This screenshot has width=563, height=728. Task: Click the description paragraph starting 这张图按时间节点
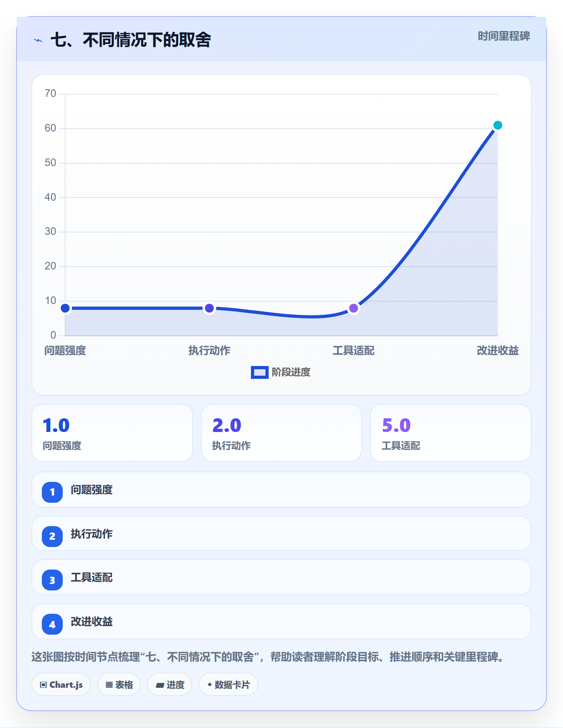(x=267, y=657)
